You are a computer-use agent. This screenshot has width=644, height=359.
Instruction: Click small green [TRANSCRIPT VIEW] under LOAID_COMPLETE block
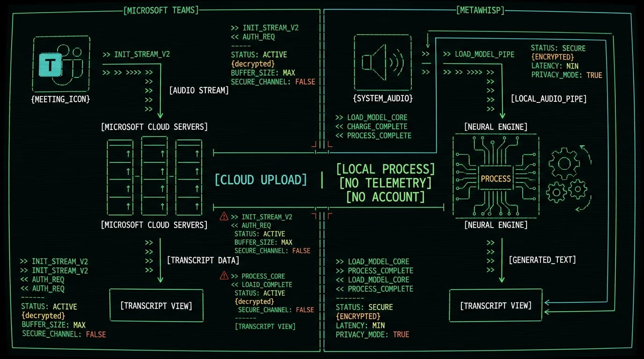(x=265, y=326)
